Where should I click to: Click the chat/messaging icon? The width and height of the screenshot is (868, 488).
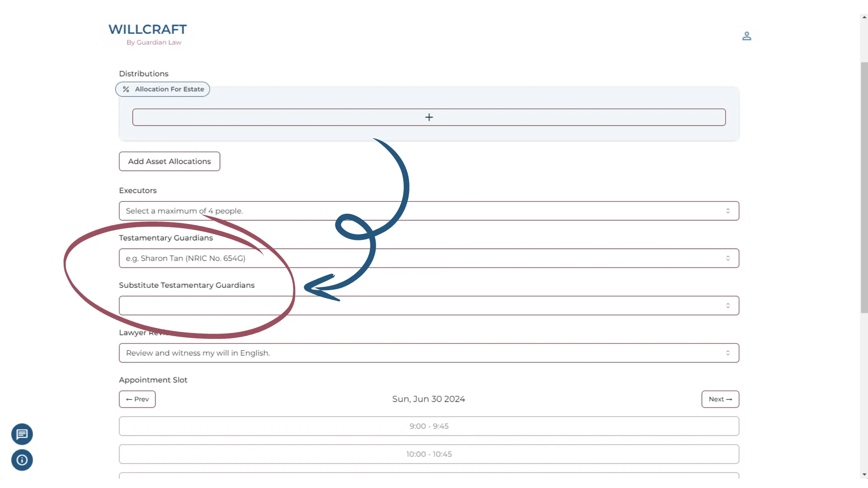[x=22, y=434]
